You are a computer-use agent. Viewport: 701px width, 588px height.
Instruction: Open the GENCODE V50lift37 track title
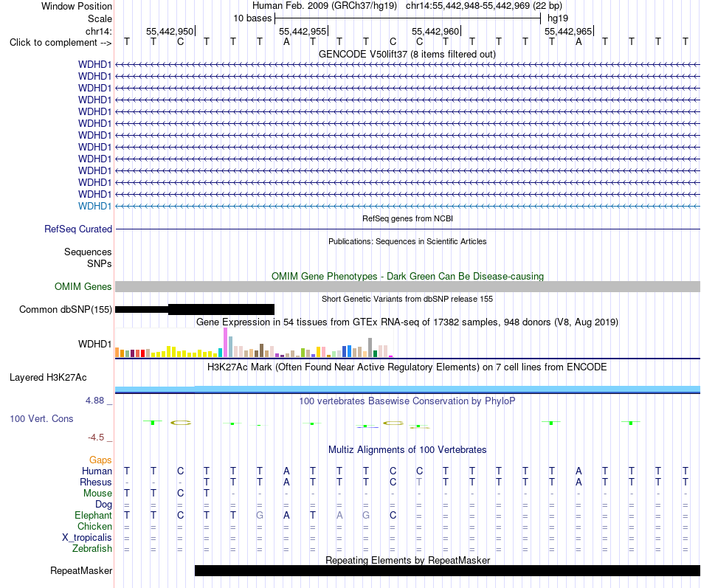pos(407,54)
